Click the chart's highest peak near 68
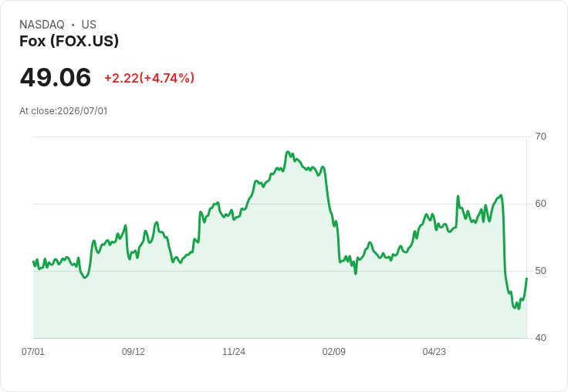 (288, 152)
